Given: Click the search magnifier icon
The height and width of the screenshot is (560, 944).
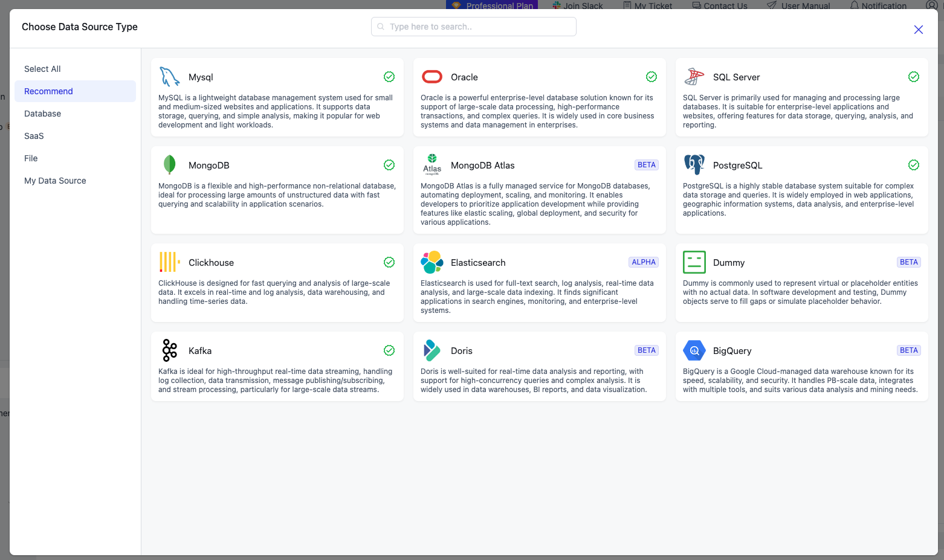Looking at the screenshot, I should click(381, 27).
